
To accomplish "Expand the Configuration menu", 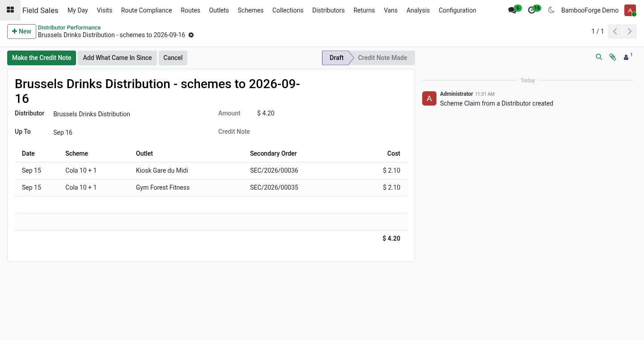I will pyautogui.click(x=458, y=10).
